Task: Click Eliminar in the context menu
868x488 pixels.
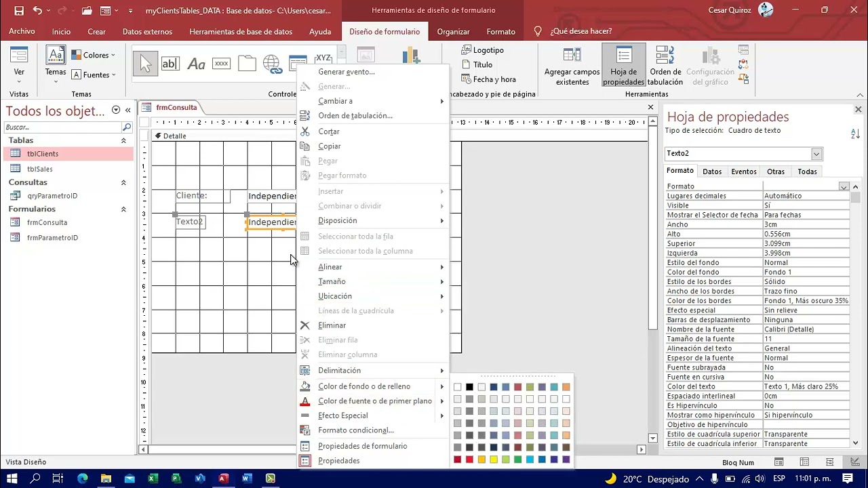Action: pyautogui.click(x=373, y=325)
